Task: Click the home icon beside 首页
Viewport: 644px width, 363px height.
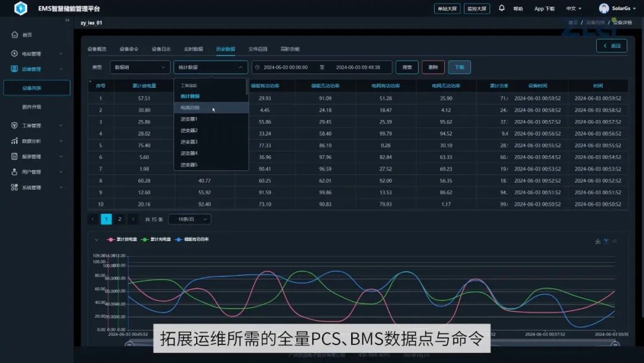Action: (15, 35)
